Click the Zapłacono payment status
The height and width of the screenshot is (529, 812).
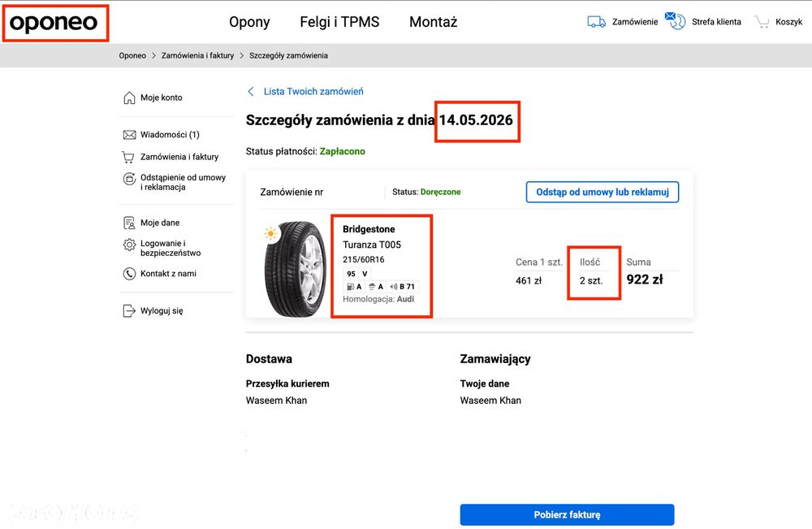point(343,151)
